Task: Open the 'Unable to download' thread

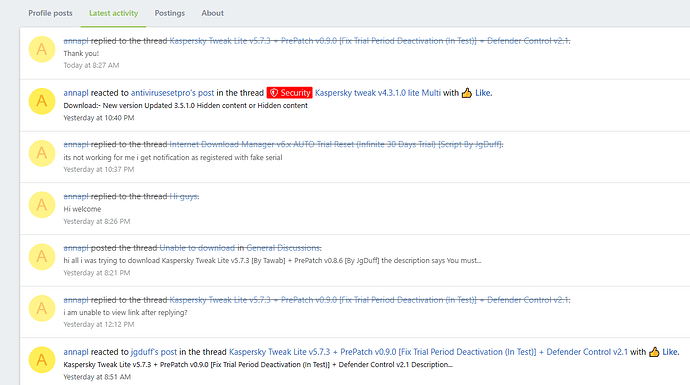Action: (197, 248)
